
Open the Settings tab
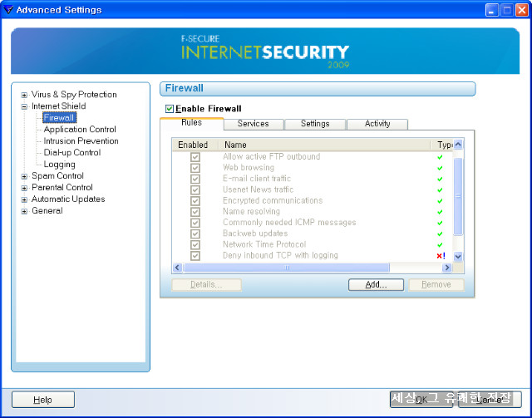click(315, 124)
